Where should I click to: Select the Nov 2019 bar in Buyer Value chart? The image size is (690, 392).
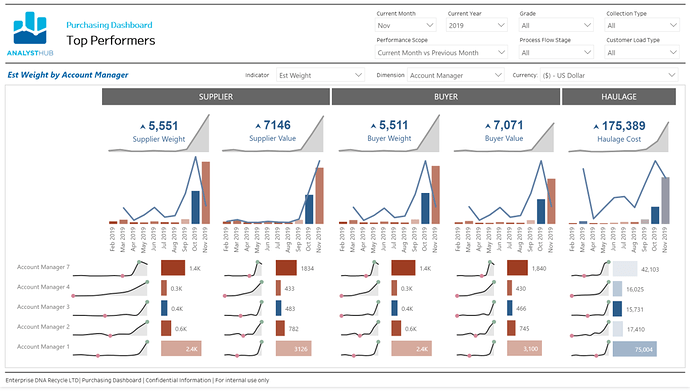click(x=551, y=201)
